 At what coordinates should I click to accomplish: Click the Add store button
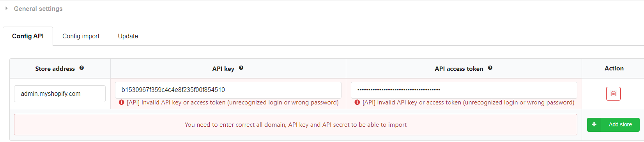613,125
